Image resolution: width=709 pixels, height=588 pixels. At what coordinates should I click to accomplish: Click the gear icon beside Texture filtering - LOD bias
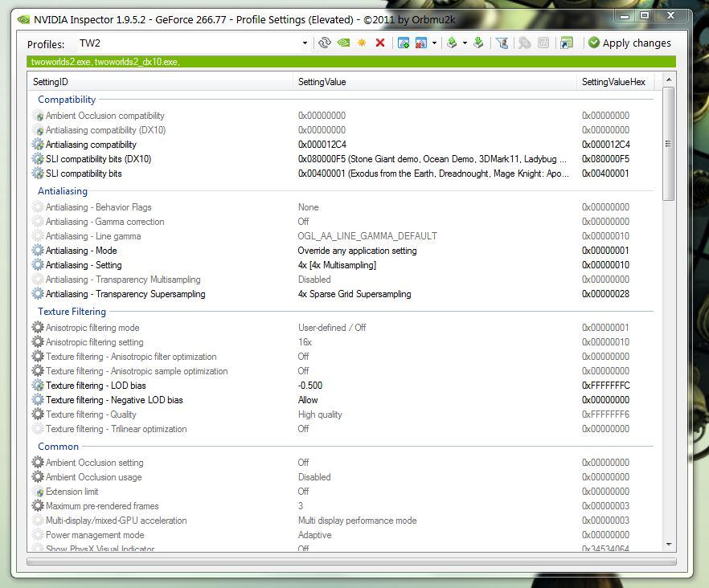point(38,386)
